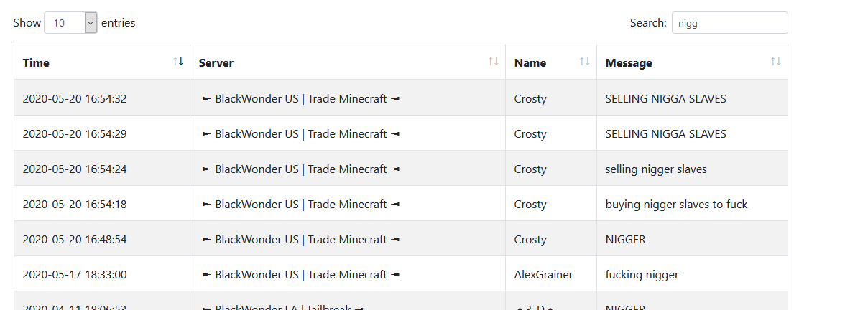Click the Crosty name in the first row

coord(530,99)
